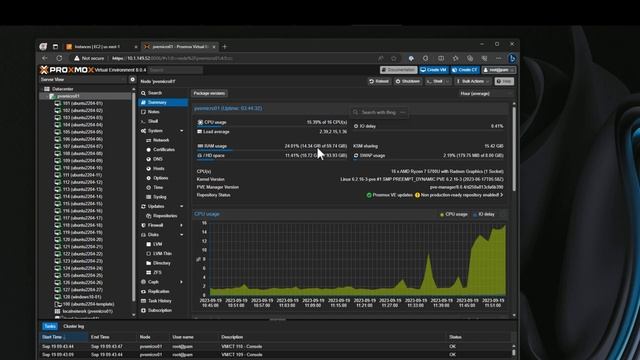Open the Certificates page

[x=164, y=150]
